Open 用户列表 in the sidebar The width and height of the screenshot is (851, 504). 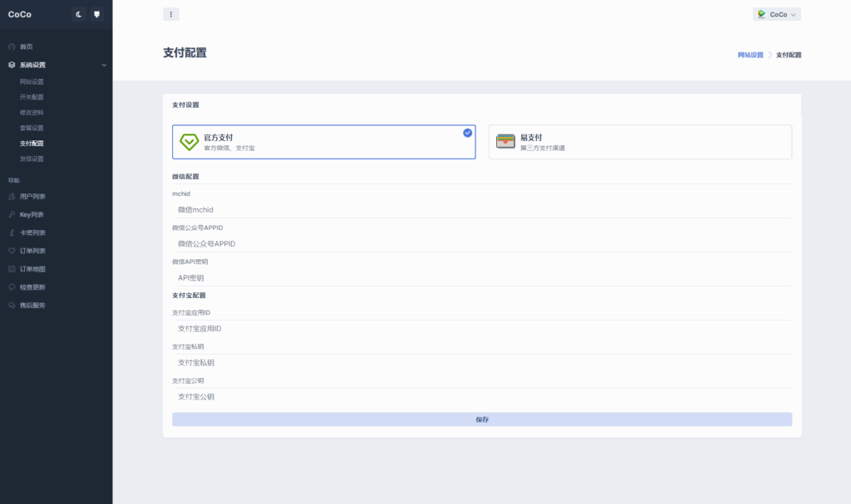point(32,196)
